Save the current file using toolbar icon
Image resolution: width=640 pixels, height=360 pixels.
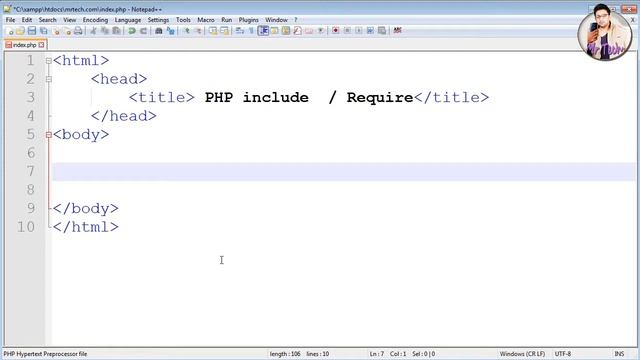(x=32, y=31)
